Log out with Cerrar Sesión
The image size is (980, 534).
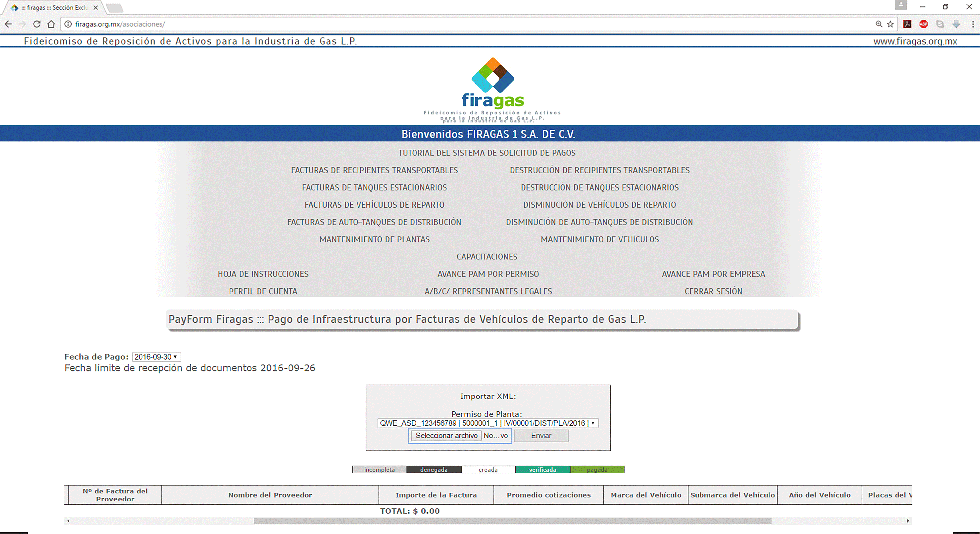pos(713,291)
